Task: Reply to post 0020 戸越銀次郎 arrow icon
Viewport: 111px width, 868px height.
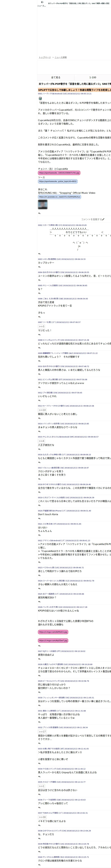Action: [39, 519]
